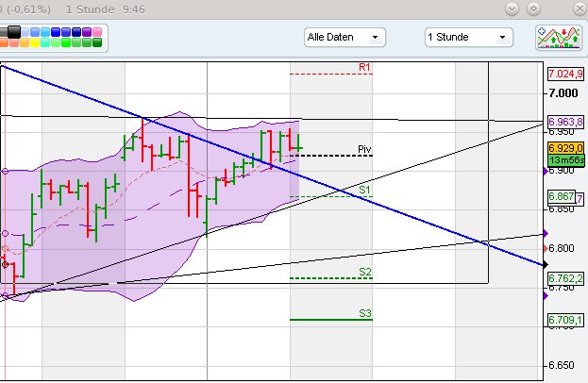Click the 6.650 axis price label
The height and width of the screenshot is (383, 588).
[x=562, y=365]
